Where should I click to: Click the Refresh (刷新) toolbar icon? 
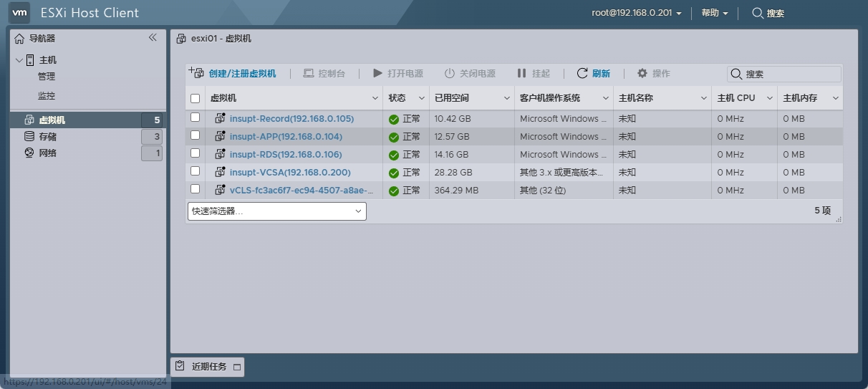tap(582, 73)
